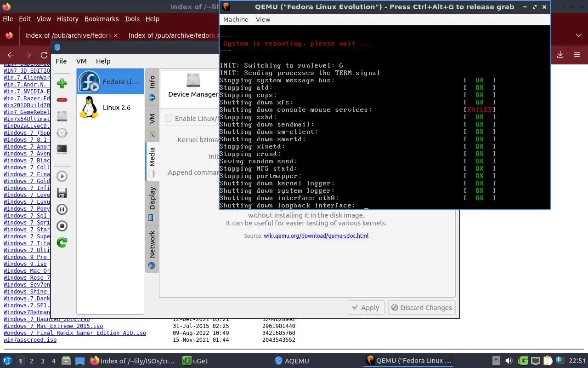Open the terminal console icon in AQEMU toolbar
The width and height of the screenshot is (588, 368).
[x=62, y=149]
